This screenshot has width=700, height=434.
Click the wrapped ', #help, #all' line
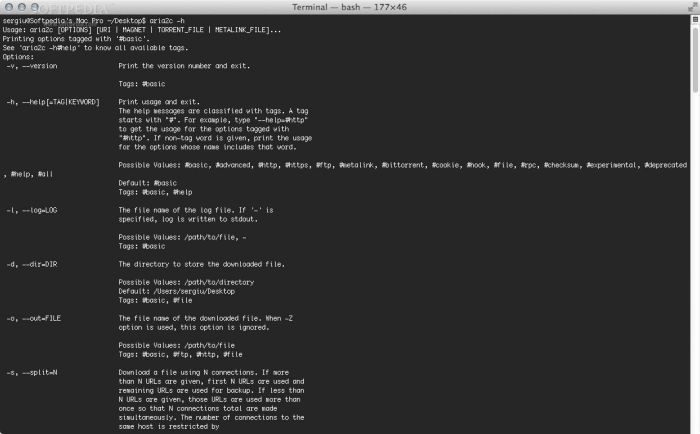(x=28, y=174)
